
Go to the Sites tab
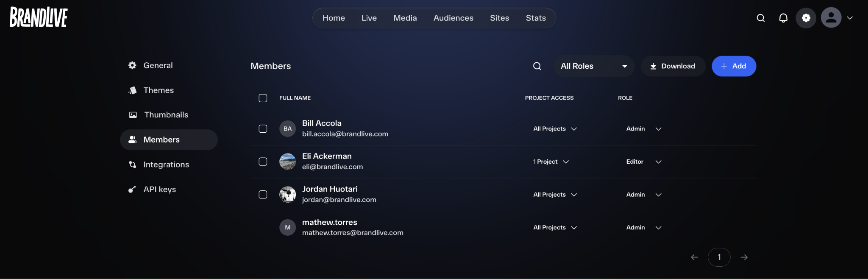click(500, 18)
